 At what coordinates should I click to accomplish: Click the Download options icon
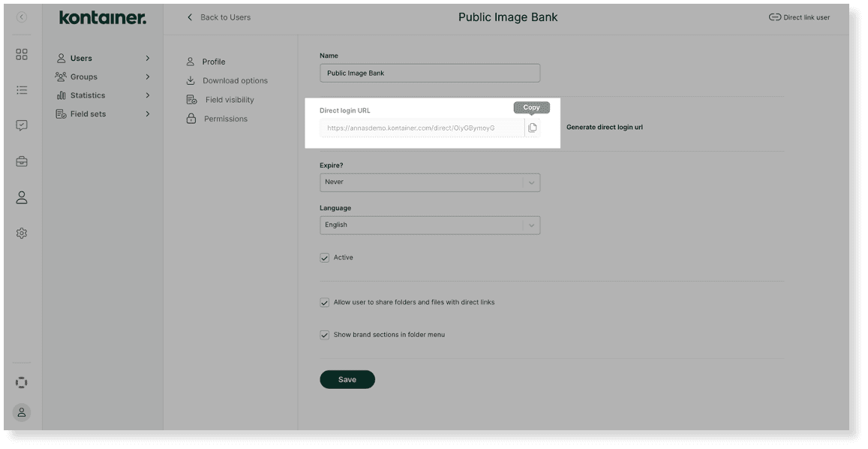[190, 80]
